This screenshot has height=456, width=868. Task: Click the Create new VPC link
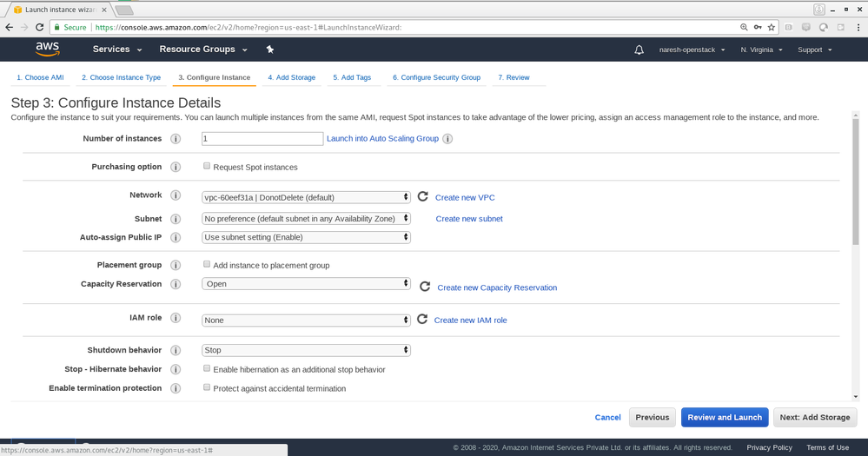pyautogui.click(x=465, y=198)
